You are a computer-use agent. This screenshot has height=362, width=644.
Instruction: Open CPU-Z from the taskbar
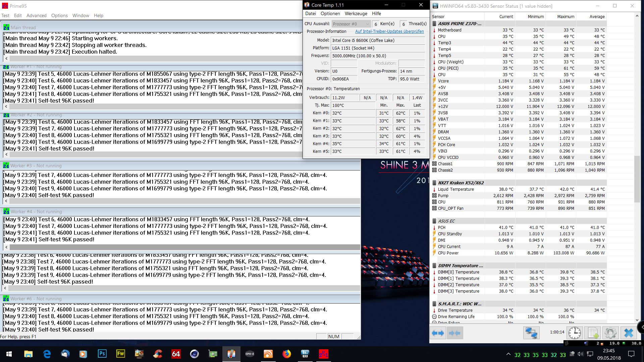point(250,354)
